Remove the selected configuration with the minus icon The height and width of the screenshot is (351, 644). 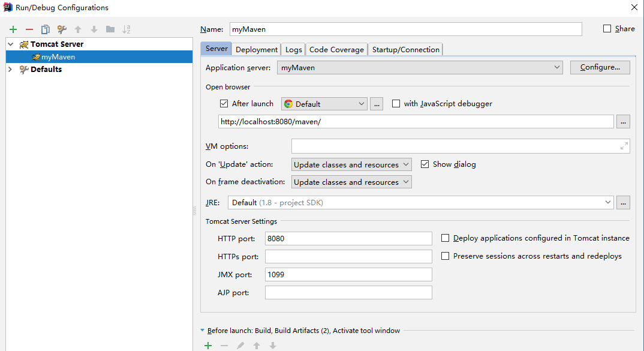click(29, 29)
